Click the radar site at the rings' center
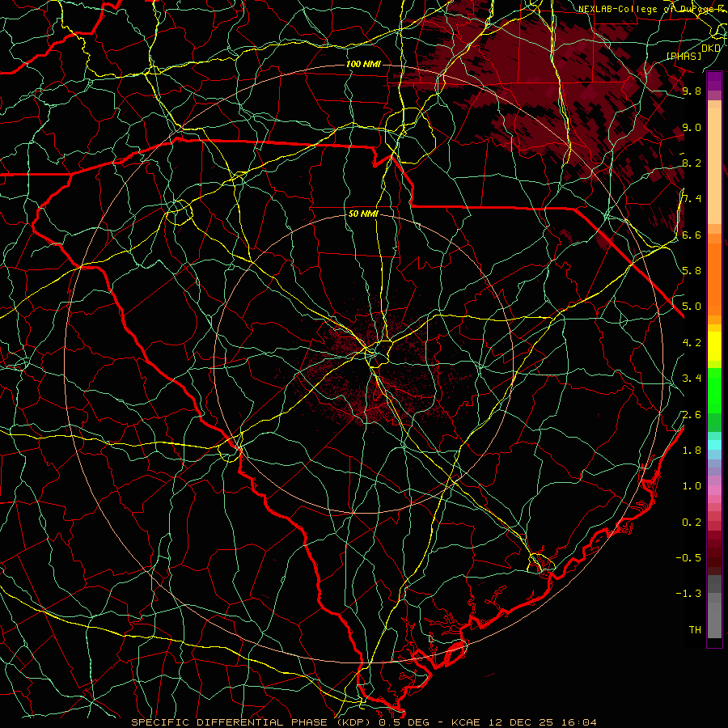 click(365, 364)
